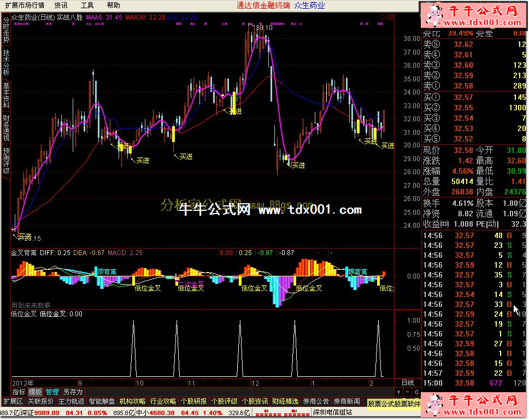Open the 关联报价 tab
Image resolution: width=529 pixels, height=420 pixels.
point(40,401)
